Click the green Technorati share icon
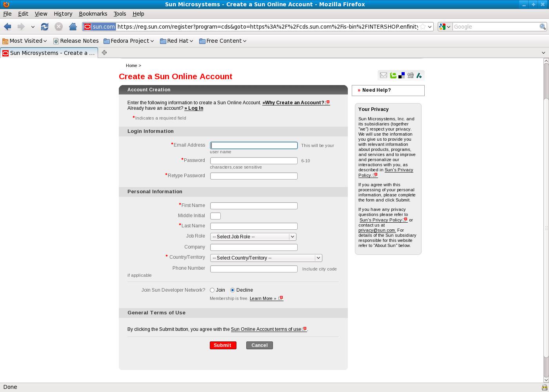549x392 pixels. coord(393,75)
